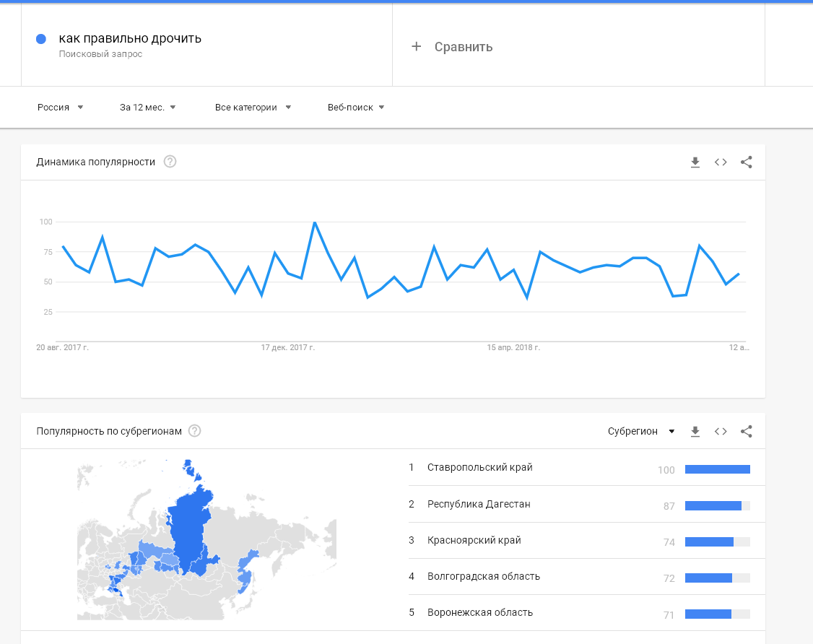Click the 15 апр. 2018 г. axis label
This screenshot has width=813, height=644.
point(513,347)
